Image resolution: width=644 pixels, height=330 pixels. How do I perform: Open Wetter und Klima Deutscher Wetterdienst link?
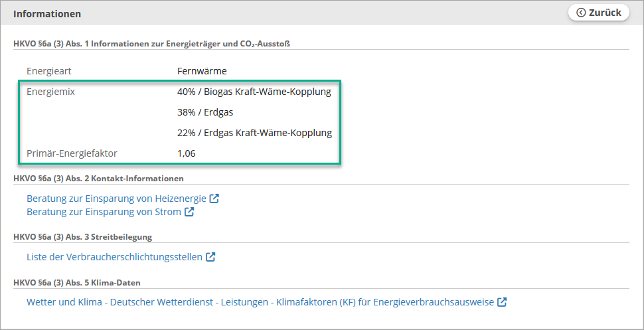260,302
